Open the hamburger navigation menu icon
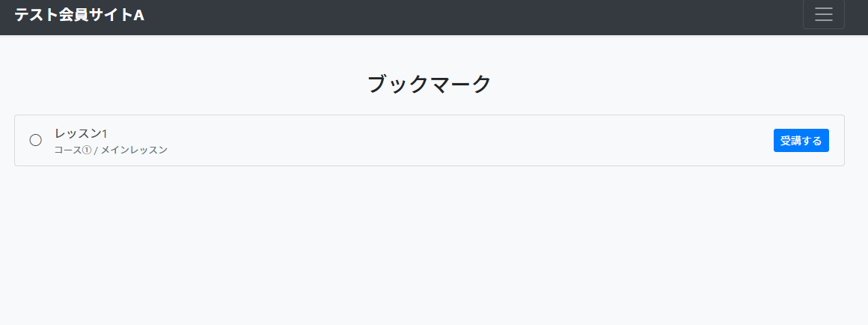The image size is (868, 325). tap(823, 14)
